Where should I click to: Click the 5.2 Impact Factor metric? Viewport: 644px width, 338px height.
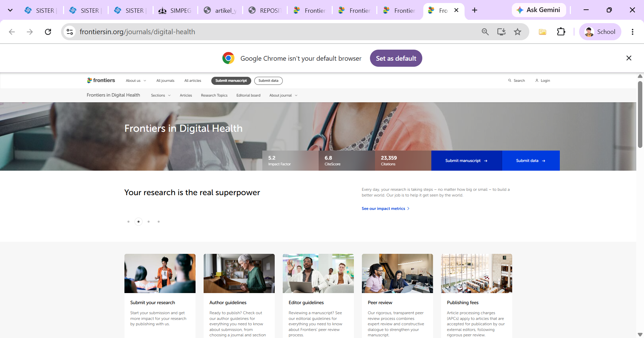[x=290, y=161]
